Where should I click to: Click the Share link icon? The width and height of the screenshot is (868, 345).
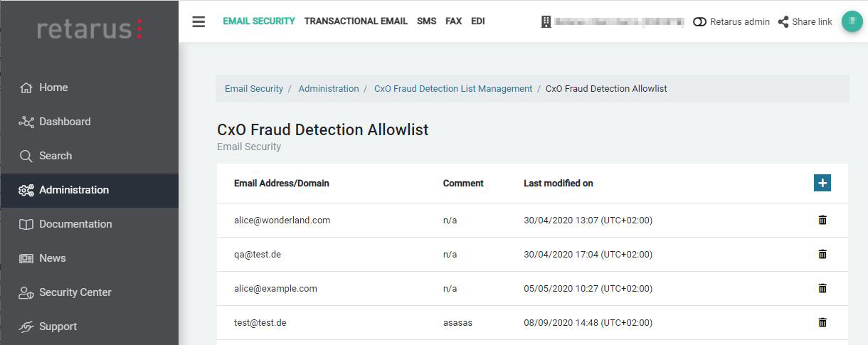coord(783,21)
